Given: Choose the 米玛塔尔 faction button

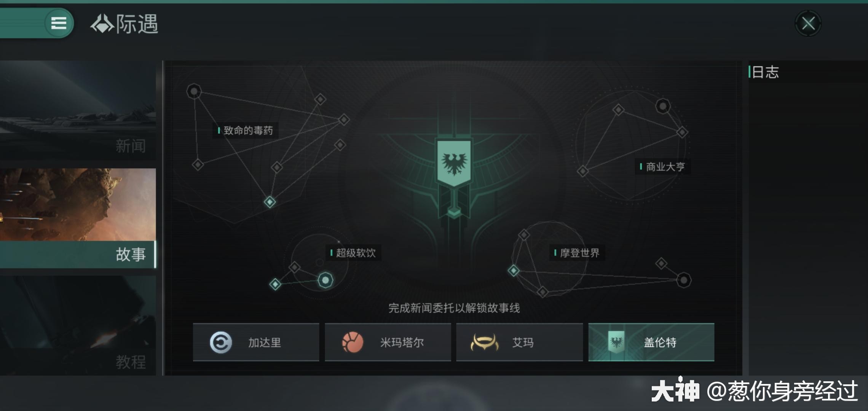Looking at the screenshot, I should click(388, 342).
